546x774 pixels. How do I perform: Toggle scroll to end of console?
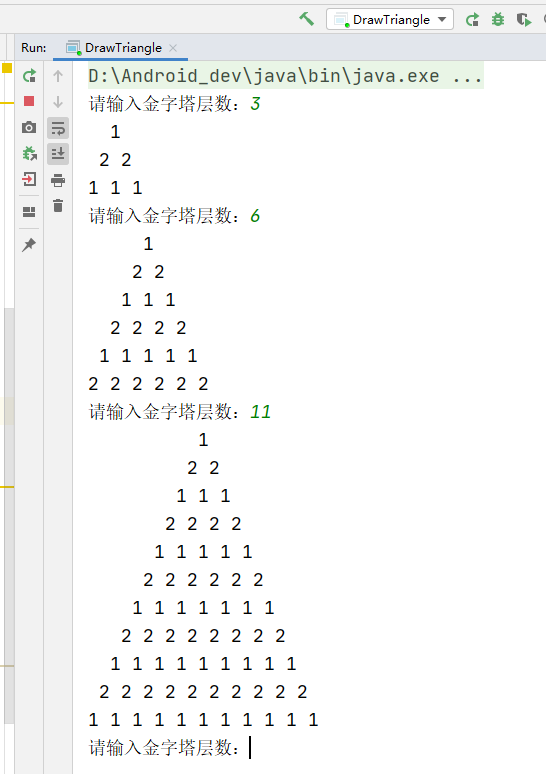pos(58,154)
